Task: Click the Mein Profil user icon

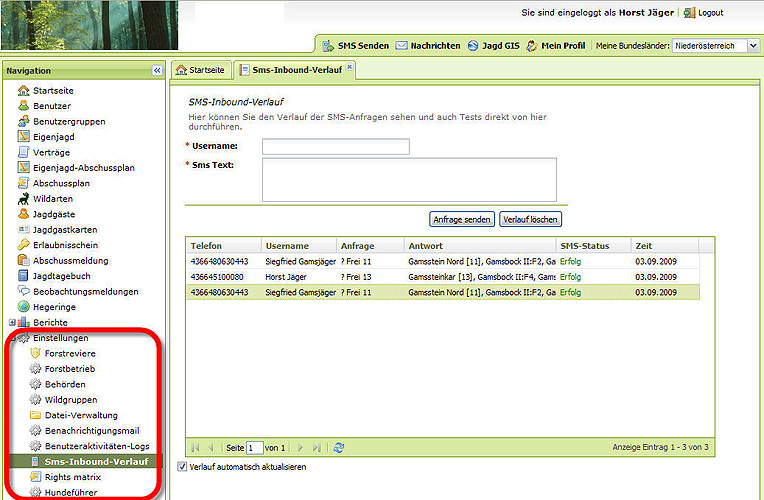Action: point(532,46)
